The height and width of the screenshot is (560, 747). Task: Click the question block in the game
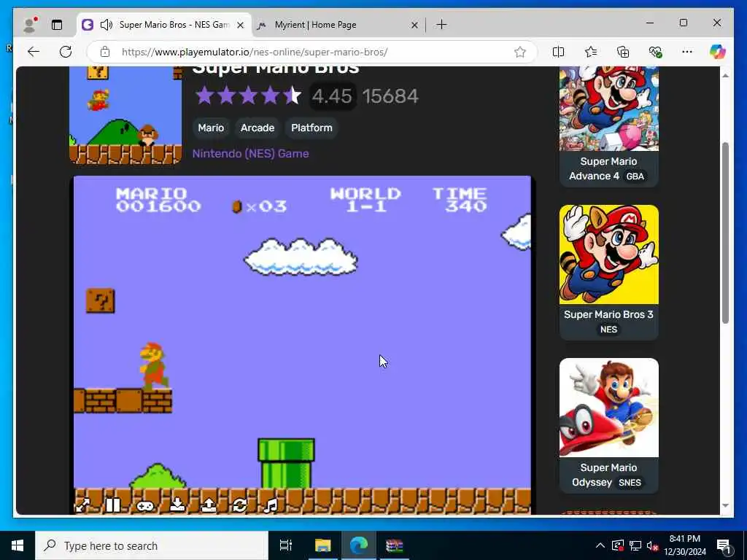101,301
